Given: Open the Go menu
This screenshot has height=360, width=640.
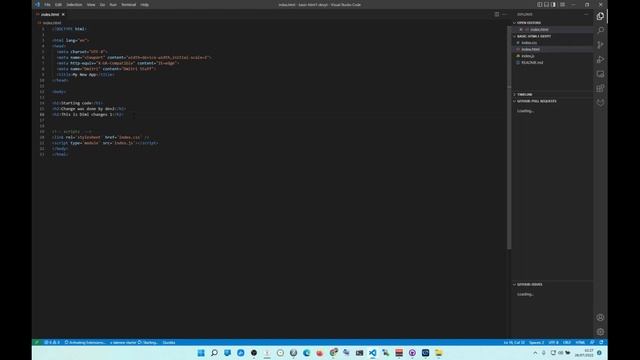Looking at the screenshot, I should (102, 4).
